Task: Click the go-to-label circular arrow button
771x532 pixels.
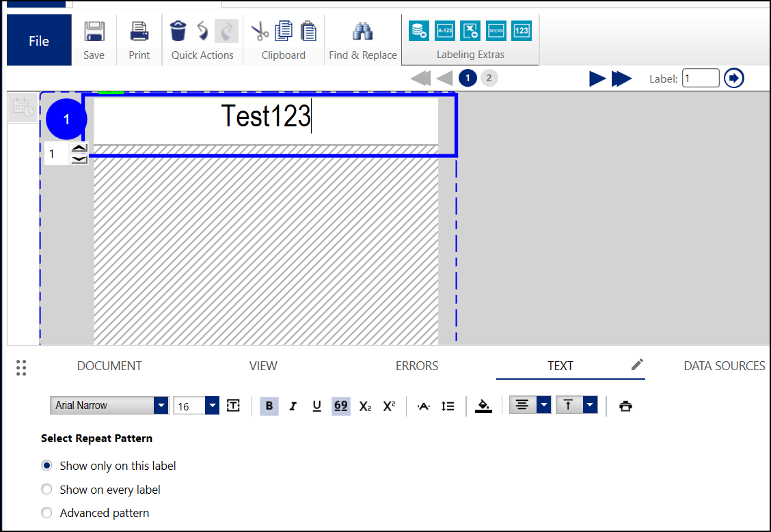Action: point(733,78)
